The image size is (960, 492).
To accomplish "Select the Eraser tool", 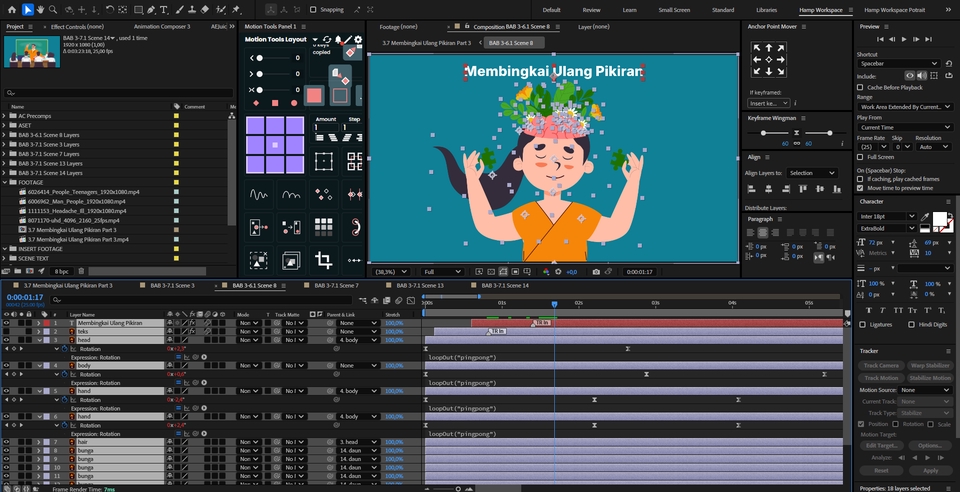I will pyautogui.click(x=204, y=9).
